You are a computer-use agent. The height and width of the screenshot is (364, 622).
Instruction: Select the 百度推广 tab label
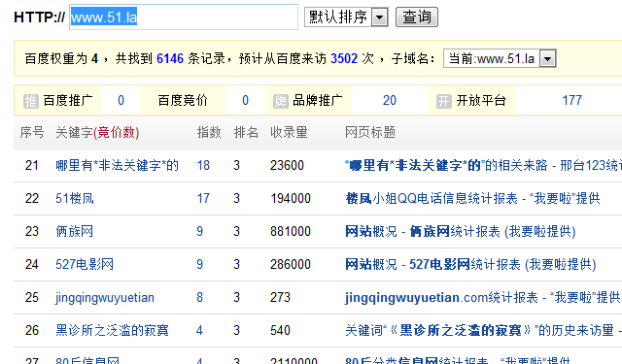coord(68,101)
